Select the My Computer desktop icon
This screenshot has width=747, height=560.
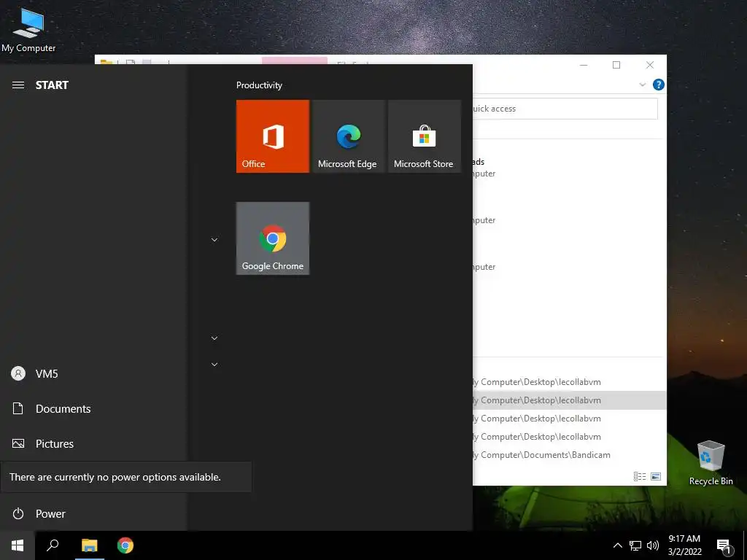[x=28, y=30]
